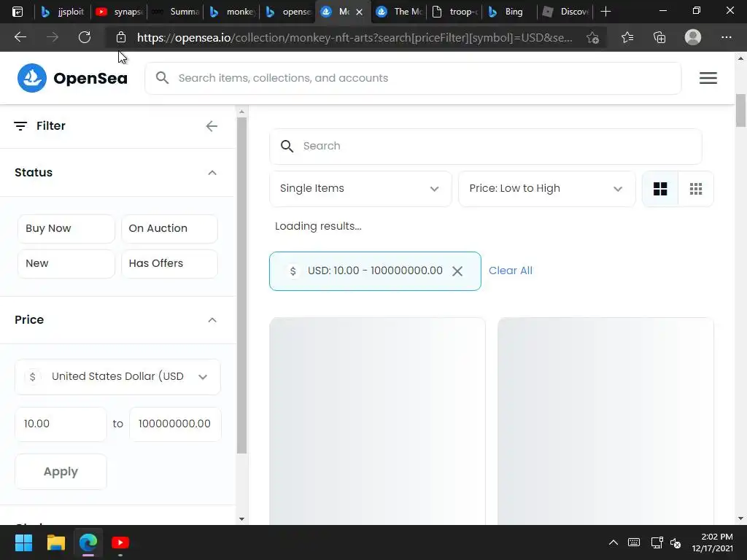Click the filter panel scrollbar
Viewport: 747px width, 560px height.
click(x=241, y=285)
